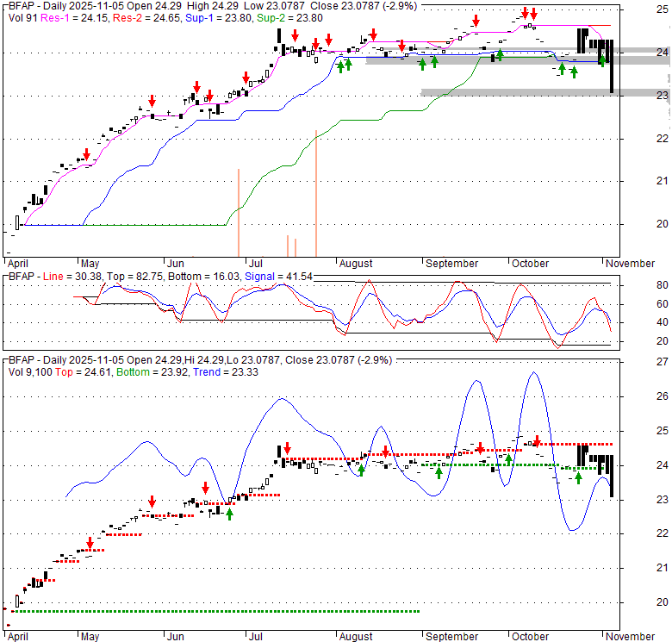Click the first green up arrow in August on the top chart
The width and height of the screenshot is (672, 642).
(340, 65)
